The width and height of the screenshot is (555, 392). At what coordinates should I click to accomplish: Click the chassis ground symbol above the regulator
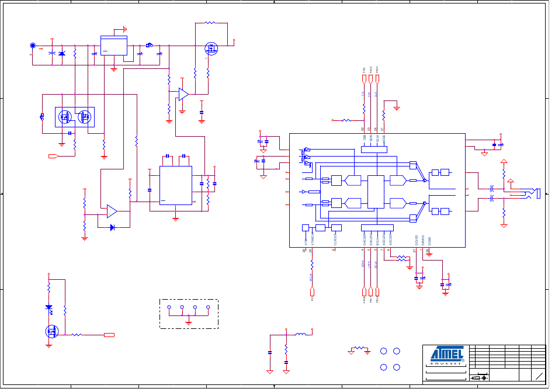[x=124, y=29]
